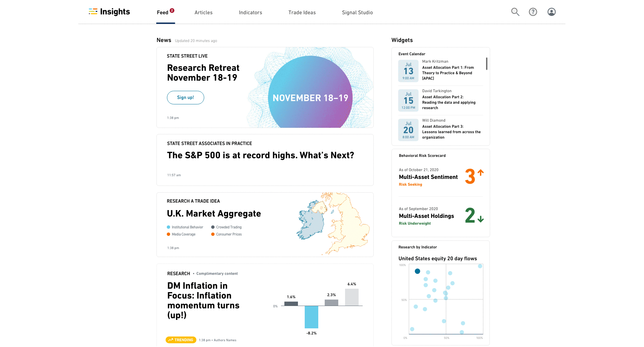This screenshot has width=644, height=347.
Task: Open the user account menu
Action: [x=551, y=12]
